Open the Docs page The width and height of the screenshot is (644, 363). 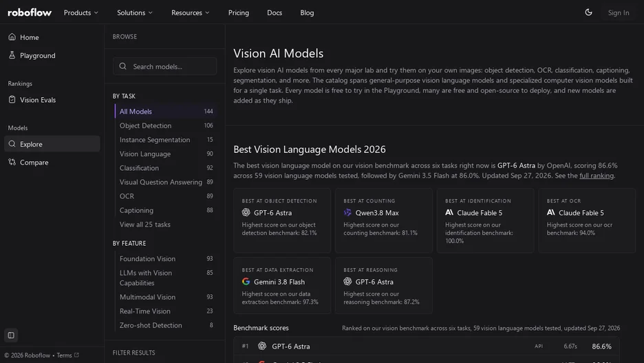275,13
